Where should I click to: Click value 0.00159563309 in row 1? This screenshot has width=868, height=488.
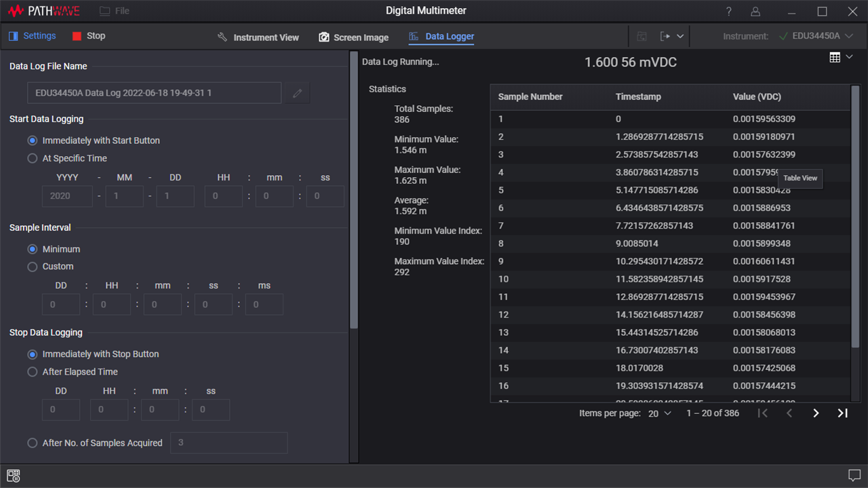point(764,119)
